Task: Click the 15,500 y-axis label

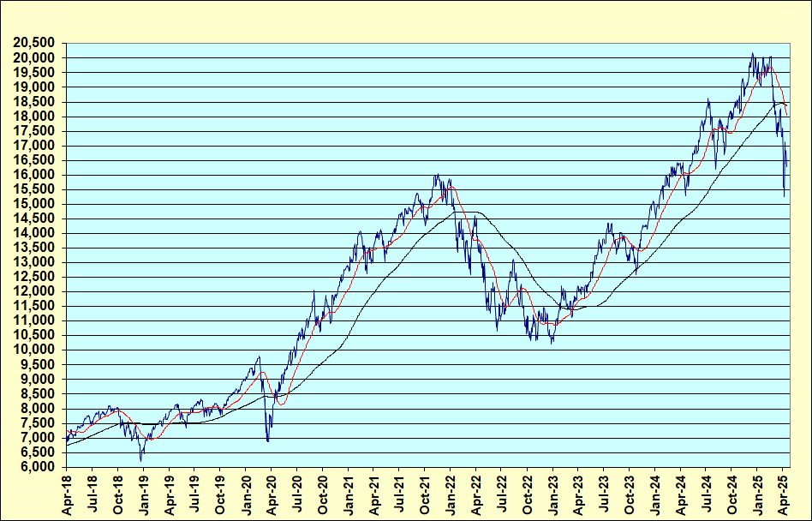Action: [x=33, y=189]
